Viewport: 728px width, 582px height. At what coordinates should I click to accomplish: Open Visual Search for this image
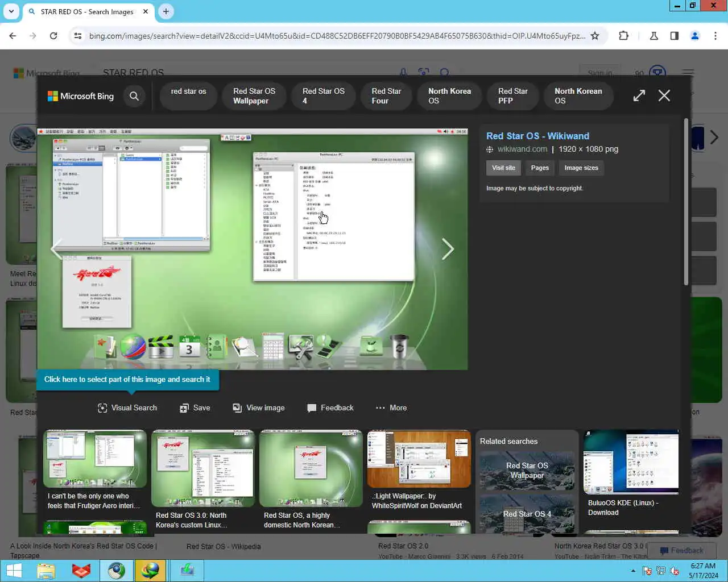[x=127, y=408]
